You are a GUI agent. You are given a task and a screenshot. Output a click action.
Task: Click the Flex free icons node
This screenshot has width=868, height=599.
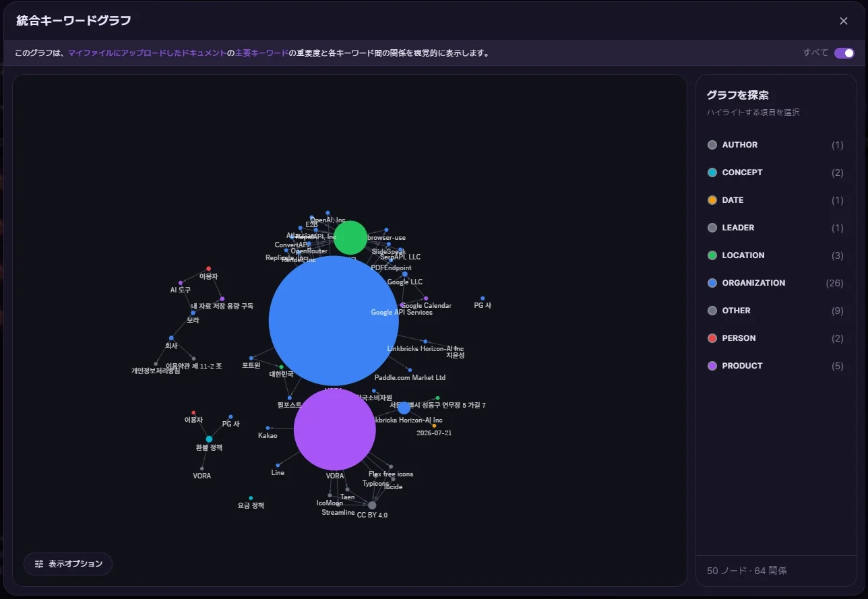(391, 466)
